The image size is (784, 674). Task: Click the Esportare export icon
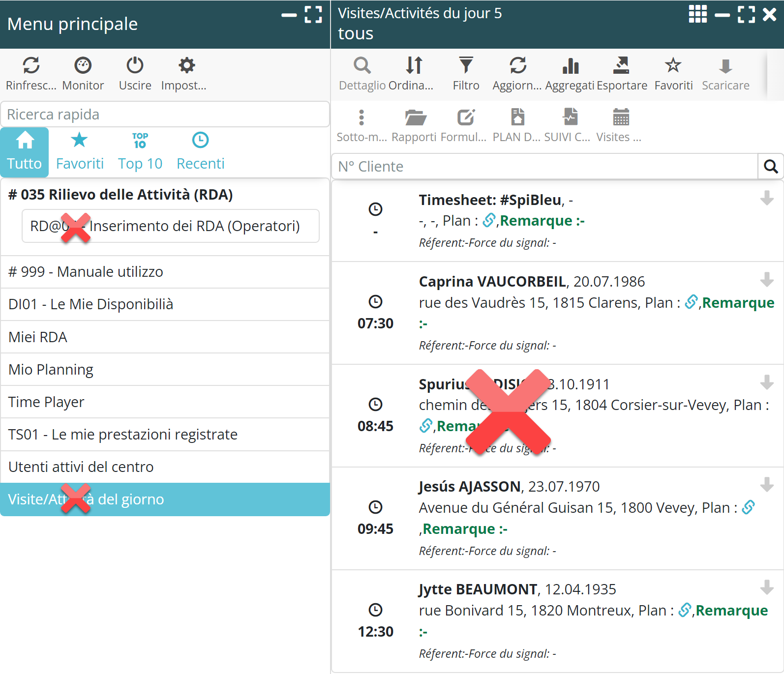[621, 65]
